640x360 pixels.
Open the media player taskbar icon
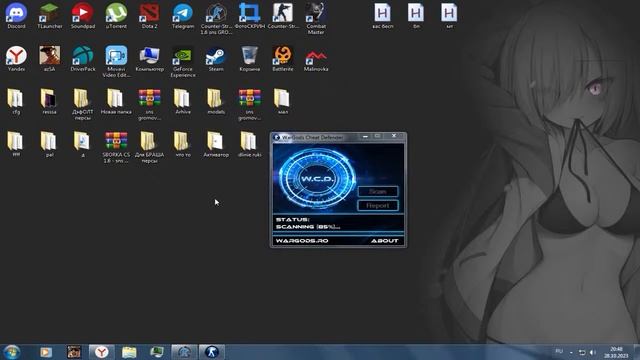click(x=46, y=352)
